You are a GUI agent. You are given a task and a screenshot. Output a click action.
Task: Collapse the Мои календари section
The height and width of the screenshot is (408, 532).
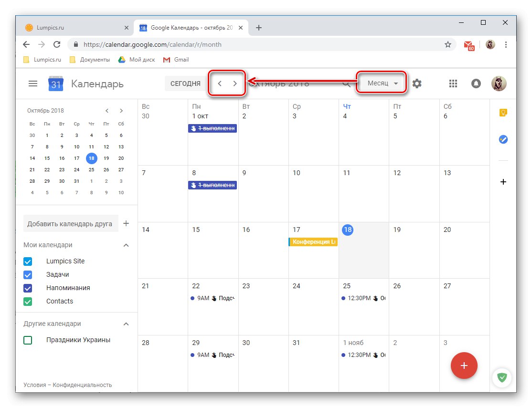pos(126,245)
